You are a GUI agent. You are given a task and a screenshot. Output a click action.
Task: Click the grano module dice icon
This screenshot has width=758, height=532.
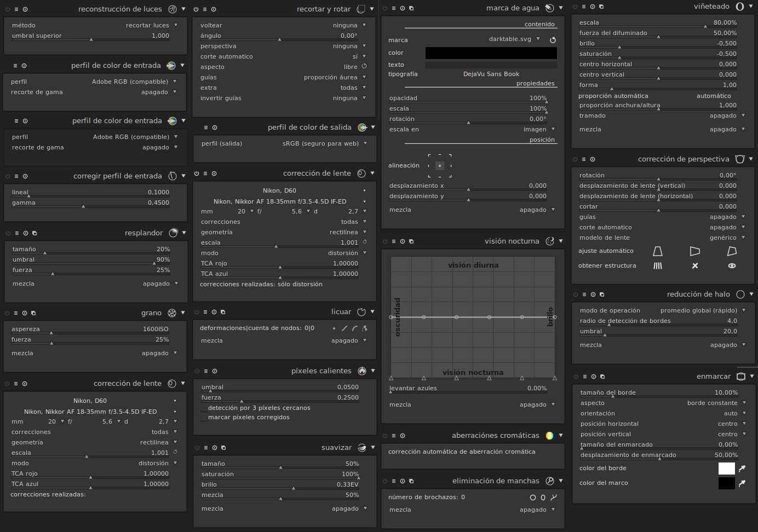[172, 313]
